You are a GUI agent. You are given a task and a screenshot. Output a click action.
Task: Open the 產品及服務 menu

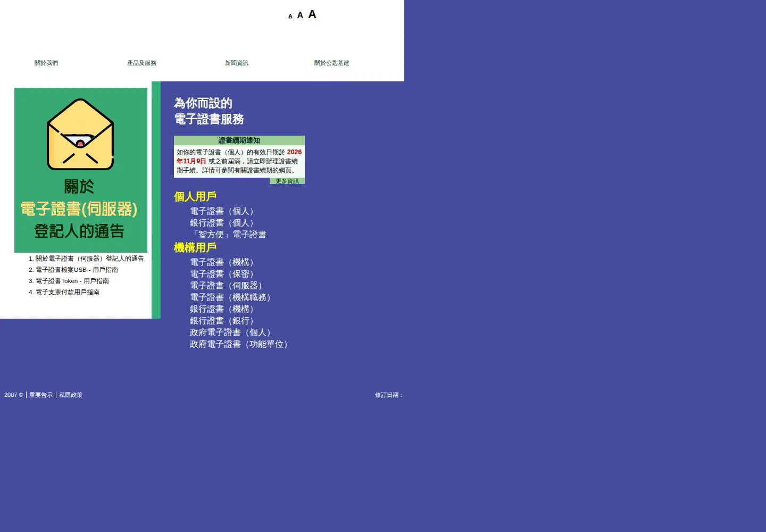pos(141,63)
